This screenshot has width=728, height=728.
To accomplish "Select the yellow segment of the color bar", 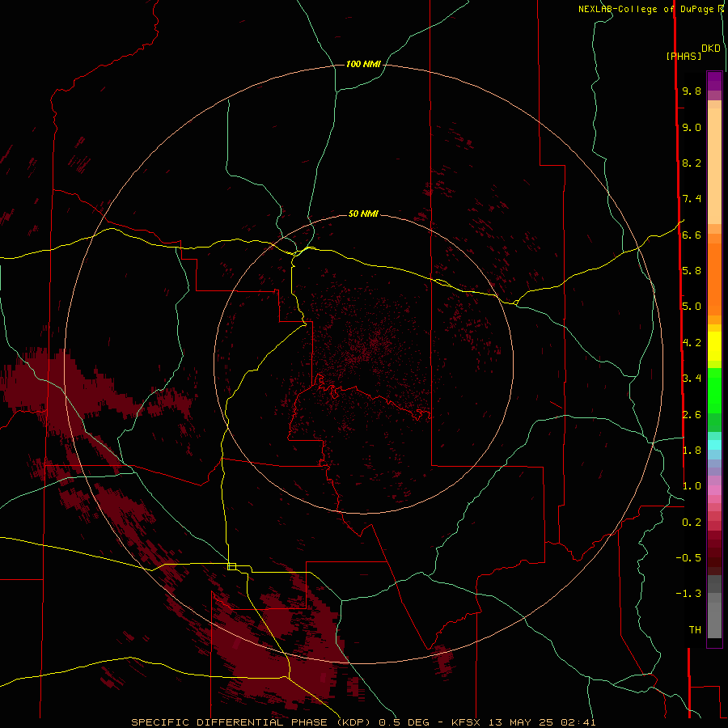I will click(x=714, y=346).
